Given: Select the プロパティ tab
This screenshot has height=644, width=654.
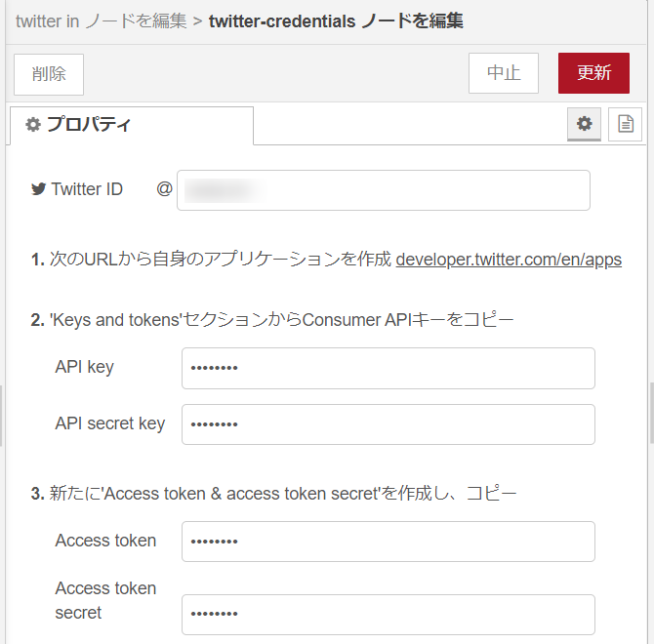Looking at the screenshot, I should (132, 126).
